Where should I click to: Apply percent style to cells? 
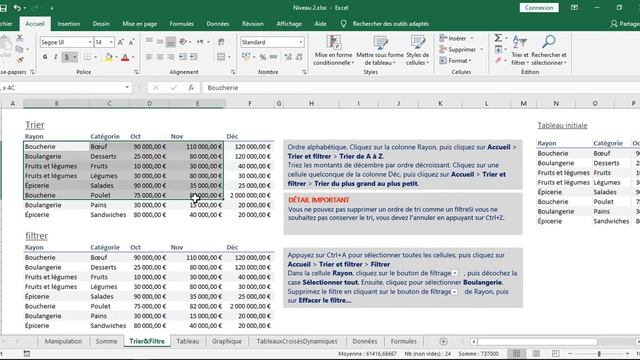(x=263, y=57)
